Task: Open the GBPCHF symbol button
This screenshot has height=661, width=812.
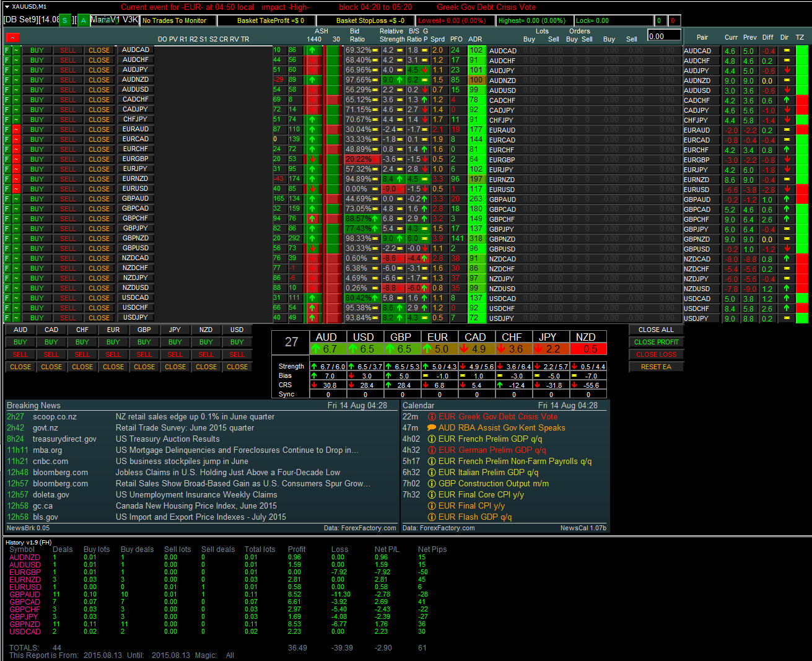Action: (x=136, y=218)
